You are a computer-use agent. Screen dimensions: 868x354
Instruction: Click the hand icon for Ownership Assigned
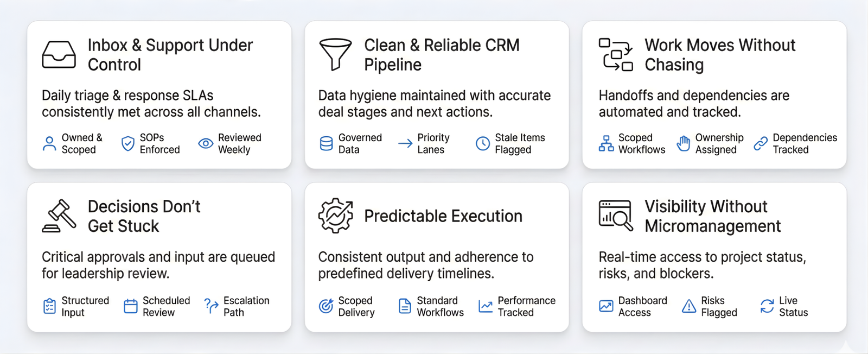684,143
